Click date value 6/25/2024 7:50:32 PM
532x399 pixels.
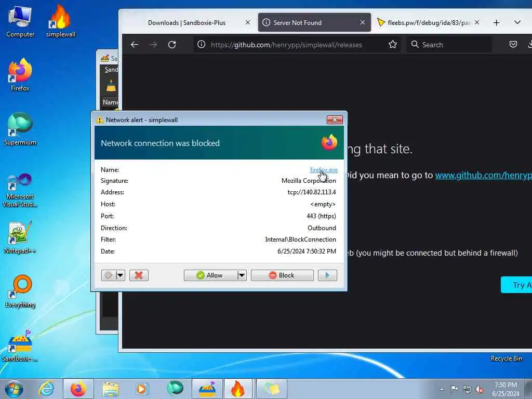point(307,251)
